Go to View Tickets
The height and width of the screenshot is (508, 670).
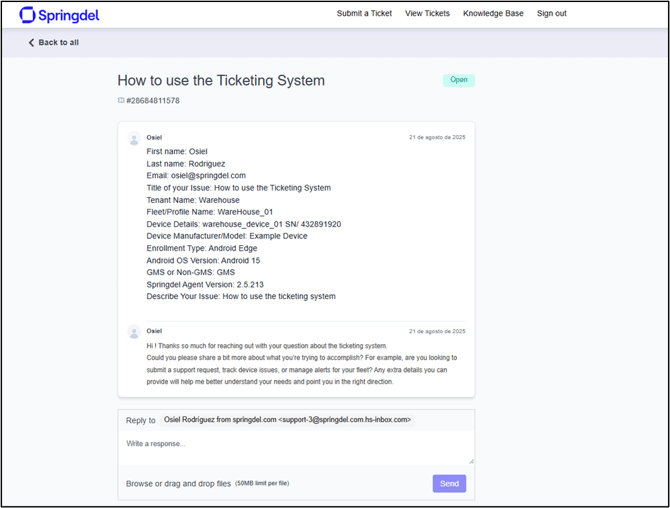tap(427, 13)
